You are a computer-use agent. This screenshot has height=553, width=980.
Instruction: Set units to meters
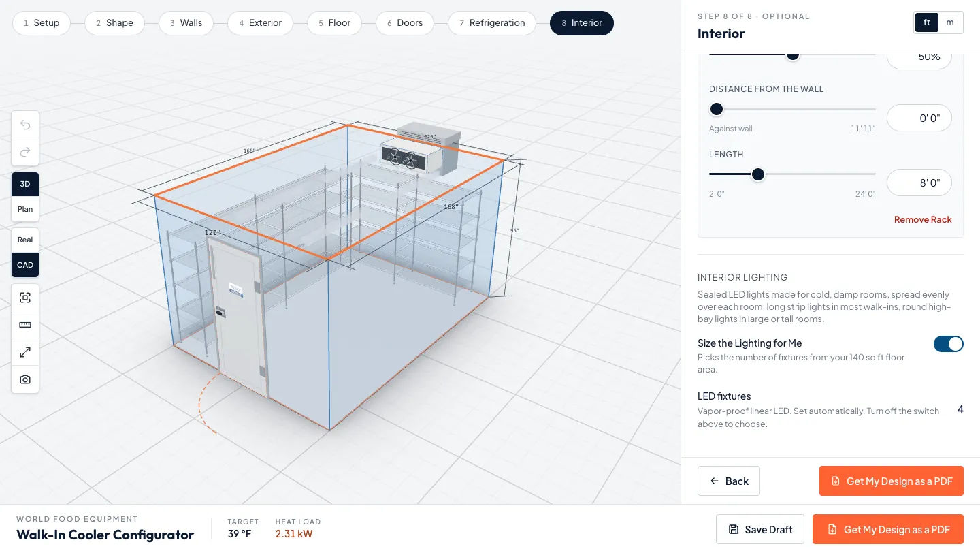[x=950, y=22]
